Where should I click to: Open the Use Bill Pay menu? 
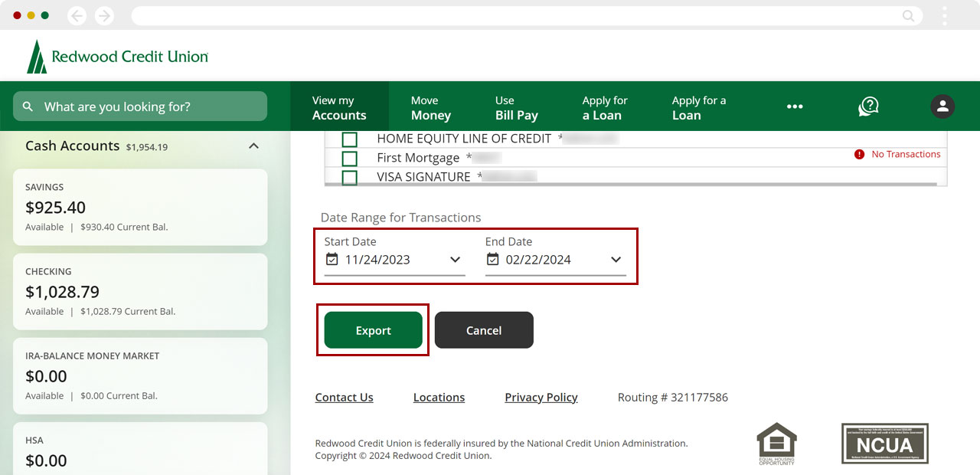point(516,107)
